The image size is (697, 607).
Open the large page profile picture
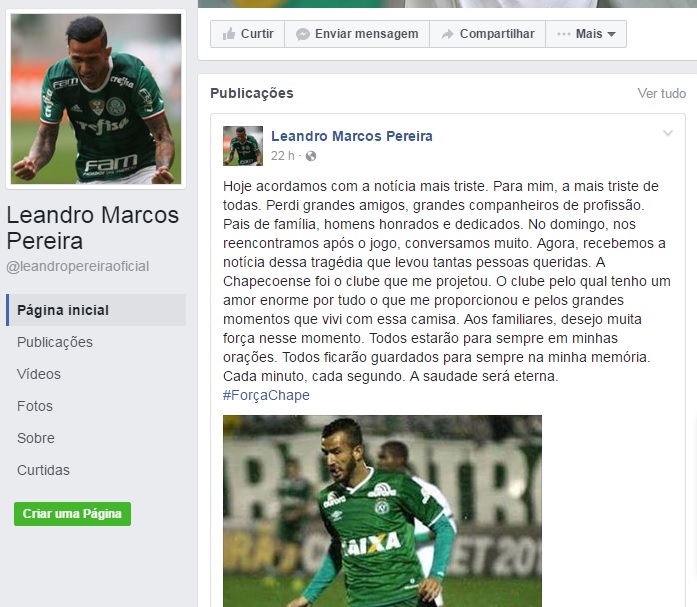coord(96,99)
